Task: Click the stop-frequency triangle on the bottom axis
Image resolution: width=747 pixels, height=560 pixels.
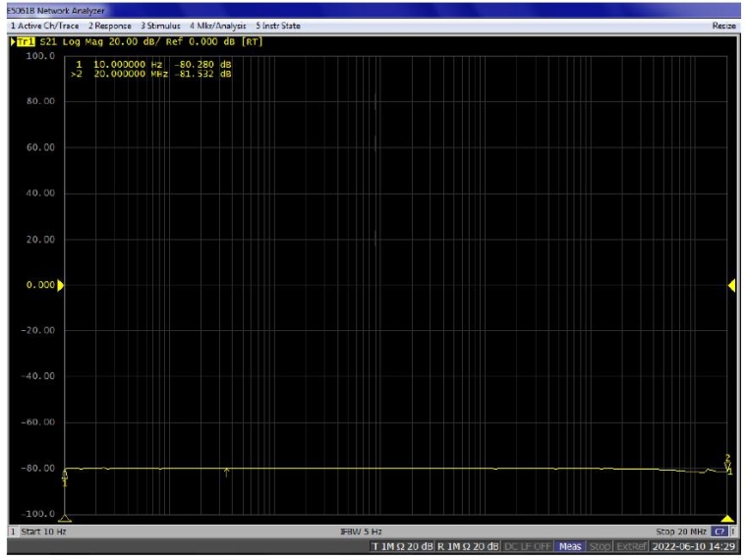Action: 727,519
